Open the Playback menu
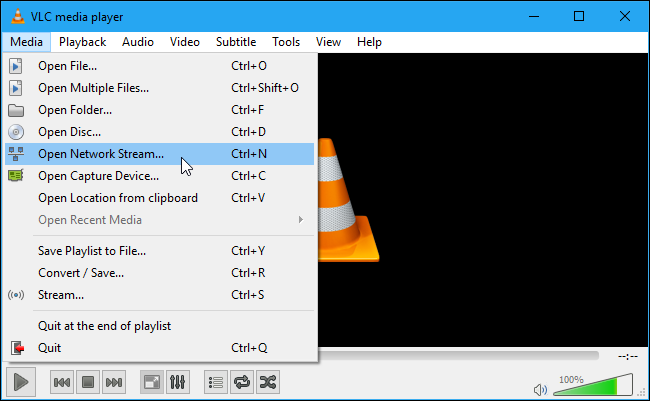This screenshot has height=401, width=650. [82, 42]
